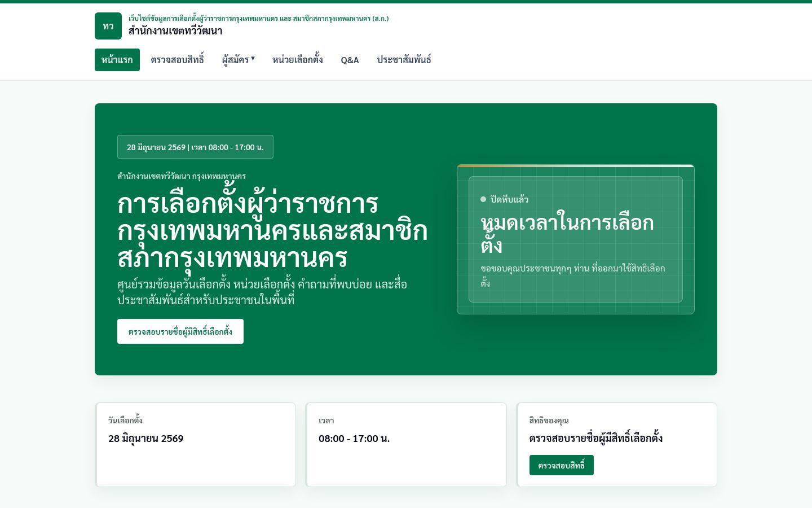Go to ตรวจสอบสิทธิ์ in the navigation bar
Viewport: 812px width, 508px height.
click(177, 60)
